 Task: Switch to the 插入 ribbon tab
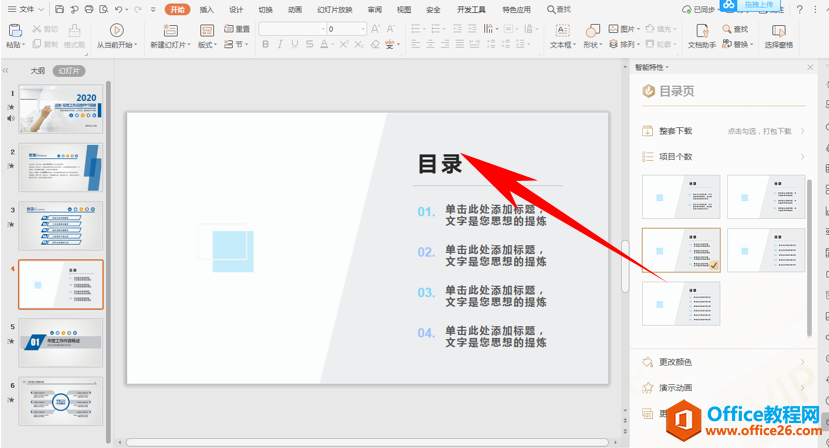point(206,9)
